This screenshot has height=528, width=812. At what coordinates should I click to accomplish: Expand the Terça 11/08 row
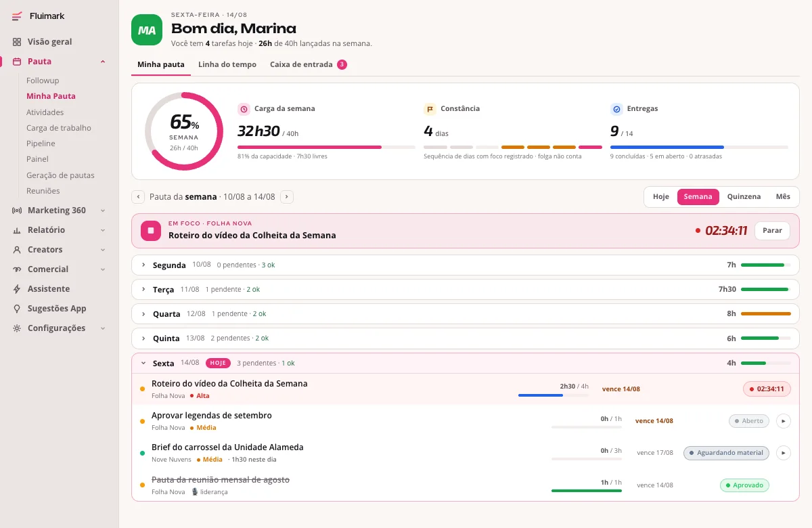465,290
